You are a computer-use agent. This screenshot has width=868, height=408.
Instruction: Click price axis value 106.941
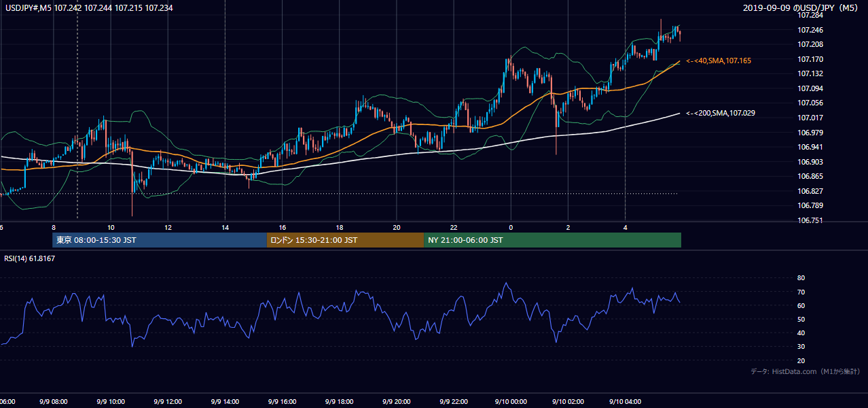coord(810,147)
